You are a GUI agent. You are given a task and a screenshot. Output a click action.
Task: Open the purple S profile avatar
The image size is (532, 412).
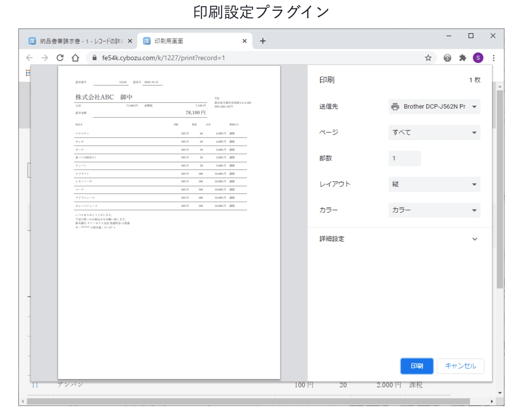478,58
